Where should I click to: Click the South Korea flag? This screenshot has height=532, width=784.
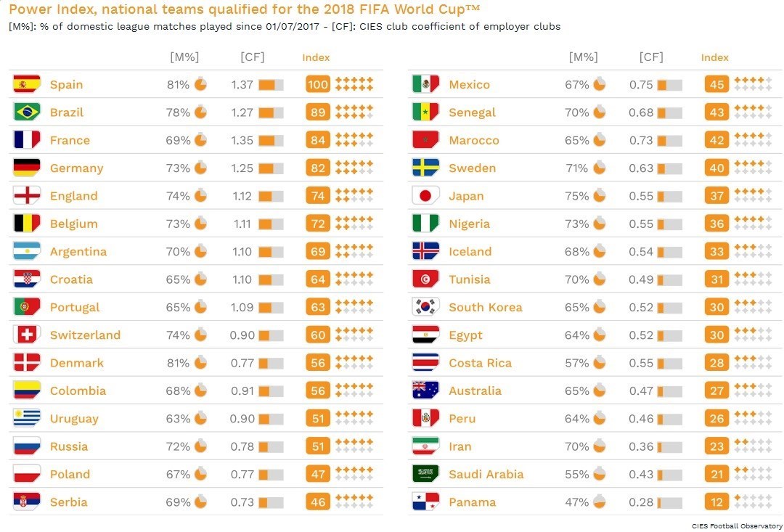coord(425,307)
